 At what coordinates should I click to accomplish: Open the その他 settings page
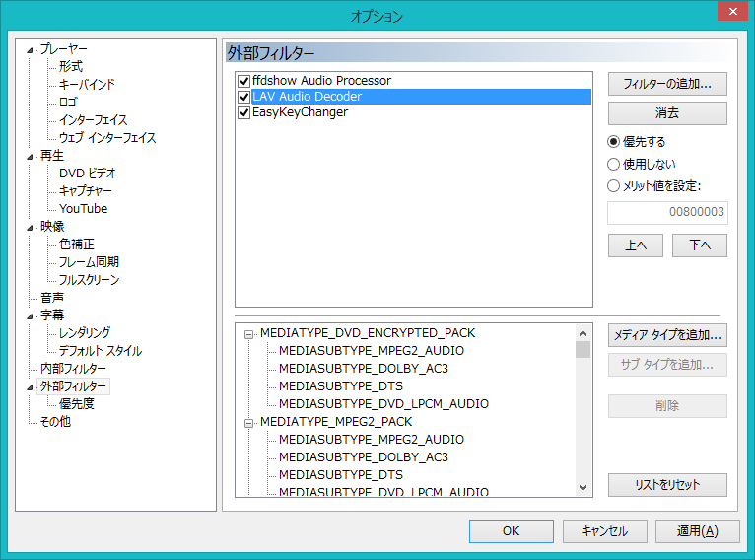(55, 422)
